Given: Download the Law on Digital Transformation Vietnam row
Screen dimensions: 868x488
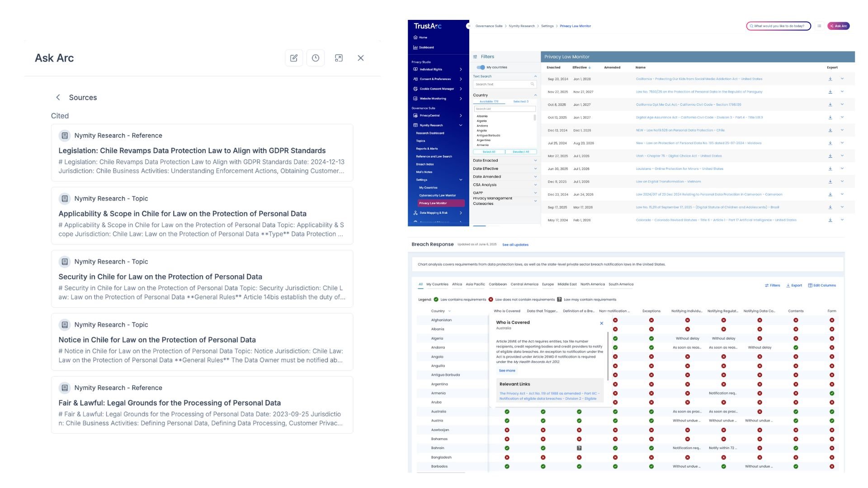Looking at the screenshot, I should [830, 182].
